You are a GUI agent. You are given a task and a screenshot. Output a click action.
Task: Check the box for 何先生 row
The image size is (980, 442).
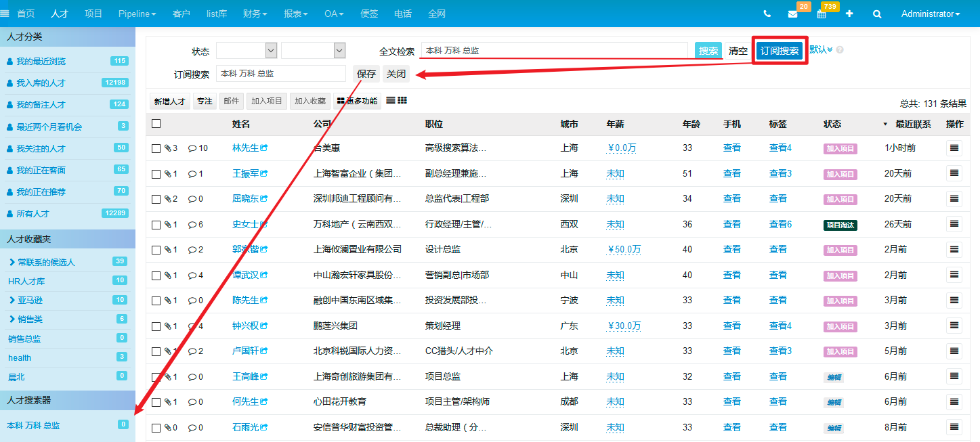click(156, 402)
